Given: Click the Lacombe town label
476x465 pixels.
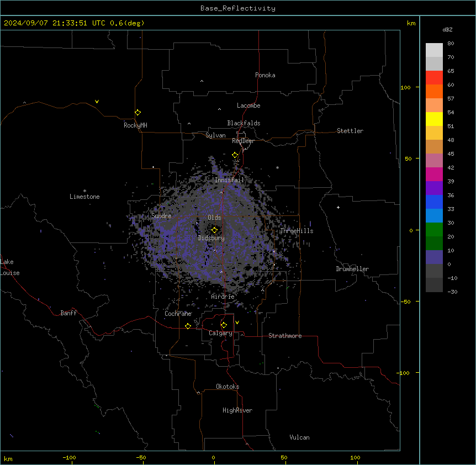Looking at the screenshot, I should (x=248, y=105).
